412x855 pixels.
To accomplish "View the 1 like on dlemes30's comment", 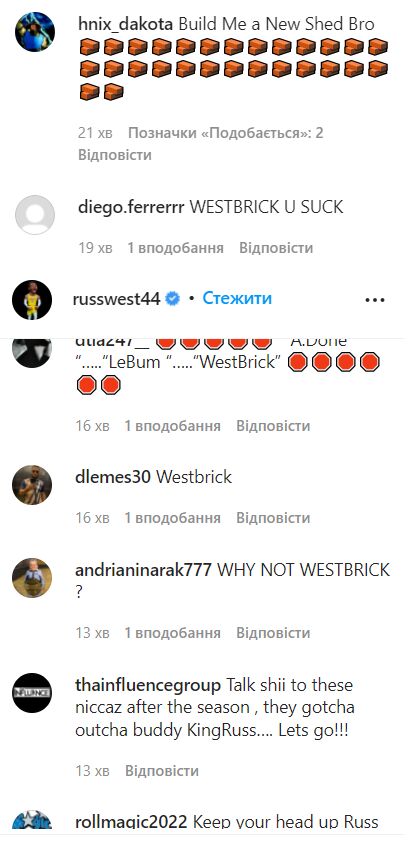I will click(172, 518).
